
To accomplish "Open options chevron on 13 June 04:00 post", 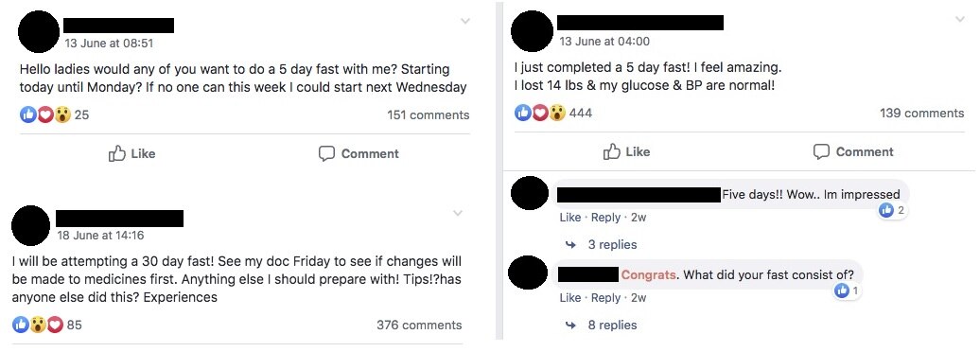I will 960,19.
